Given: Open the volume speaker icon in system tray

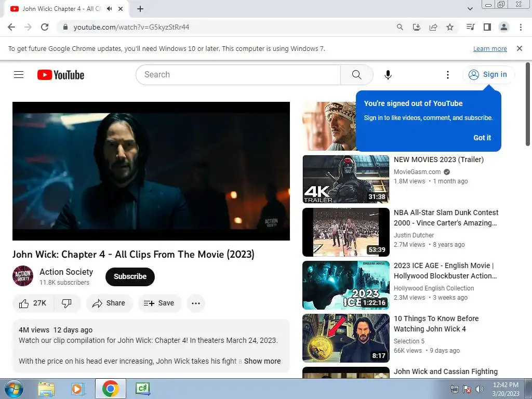Looking at the screenshot, I should pyautogui.click(x=480, y=390).
